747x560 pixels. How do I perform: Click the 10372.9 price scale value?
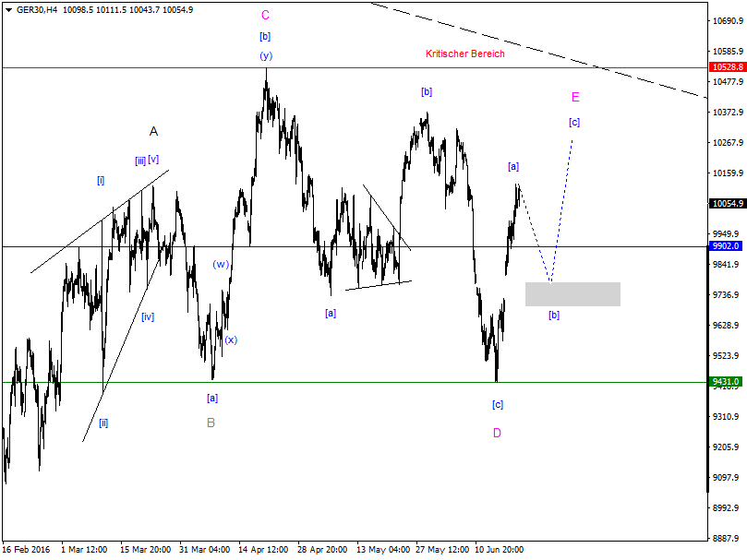[x=728, y=113]
